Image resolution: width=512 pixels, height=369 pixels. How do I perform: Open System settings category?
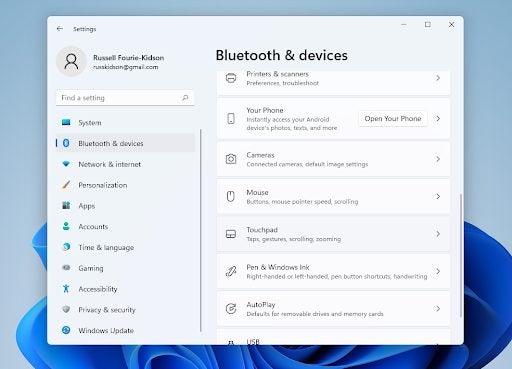(x=125, y=122)
